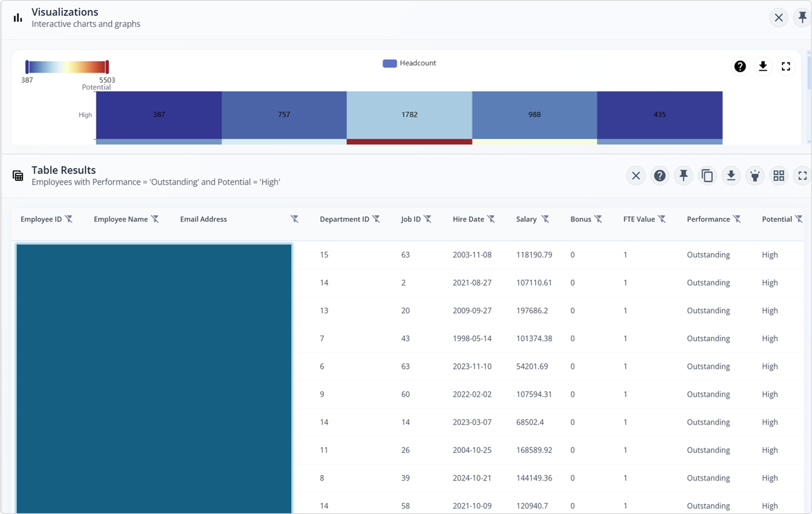Pin the Visualizations panel
Image resolution: width=812 pixels, height=514 pixels.
[803, 18]
